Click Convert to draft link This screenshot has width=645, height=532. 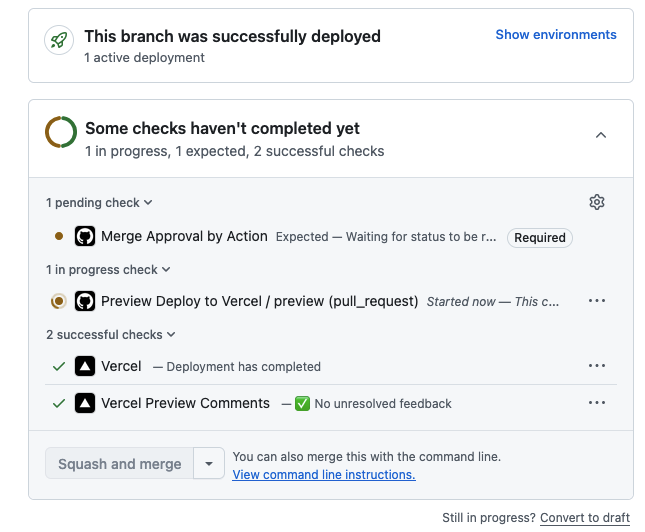pos(585,518)
